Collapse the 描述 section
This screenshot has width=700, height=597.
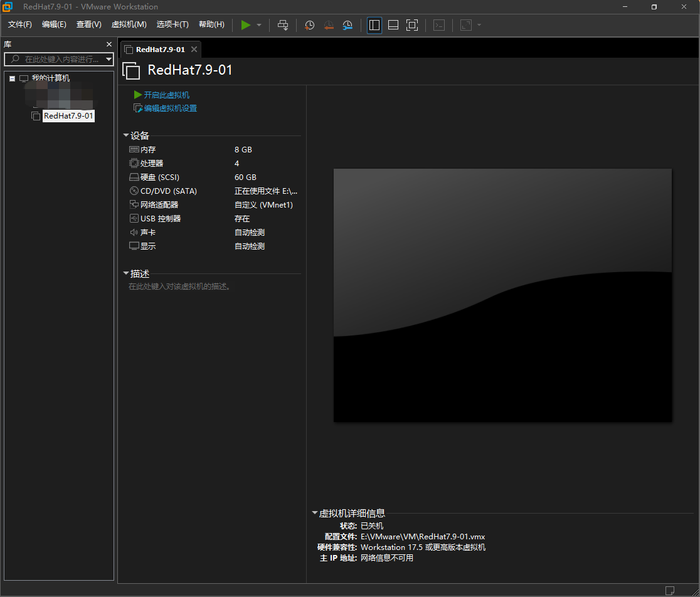point(126,273)
